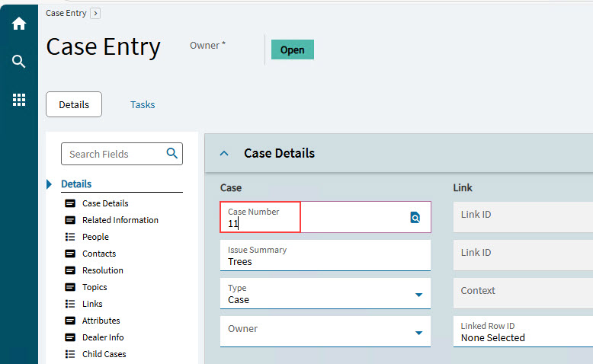Image resolution: width=593 pixels, height=364 pixels.
Task: Switch to the Tasks tab
Action: point(143,104)
